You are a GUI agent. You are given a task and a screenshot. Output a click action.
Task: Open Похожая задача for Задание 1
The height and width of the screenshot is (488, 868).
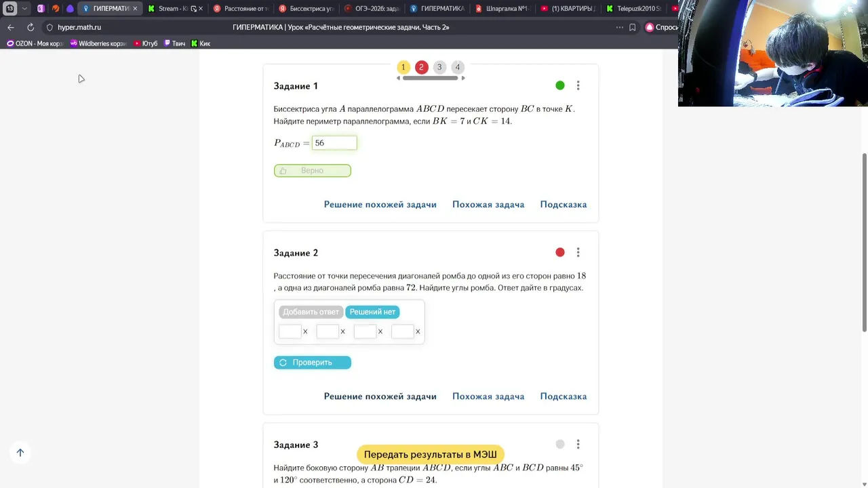[488, 205]
